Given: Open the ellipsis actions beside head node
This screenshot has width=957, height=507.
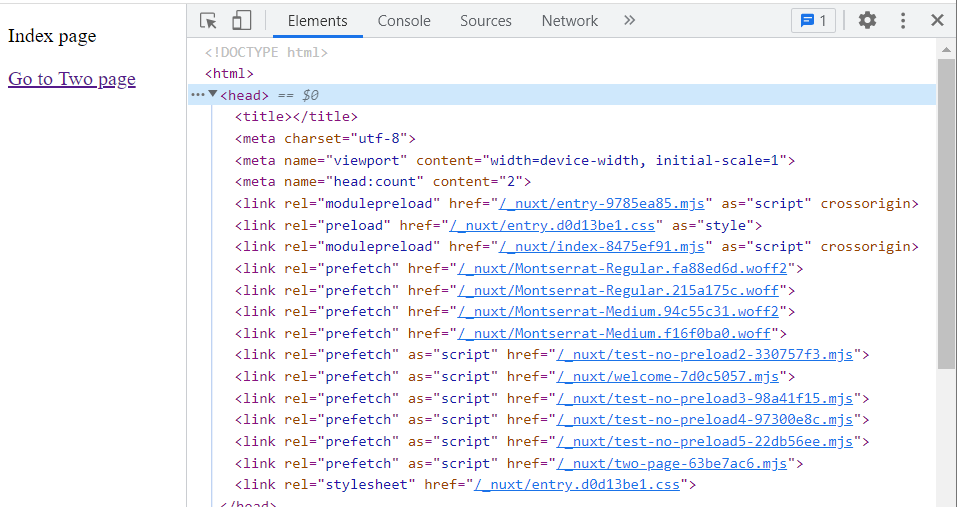Looking at the screenshot, I should pos(198,95).
